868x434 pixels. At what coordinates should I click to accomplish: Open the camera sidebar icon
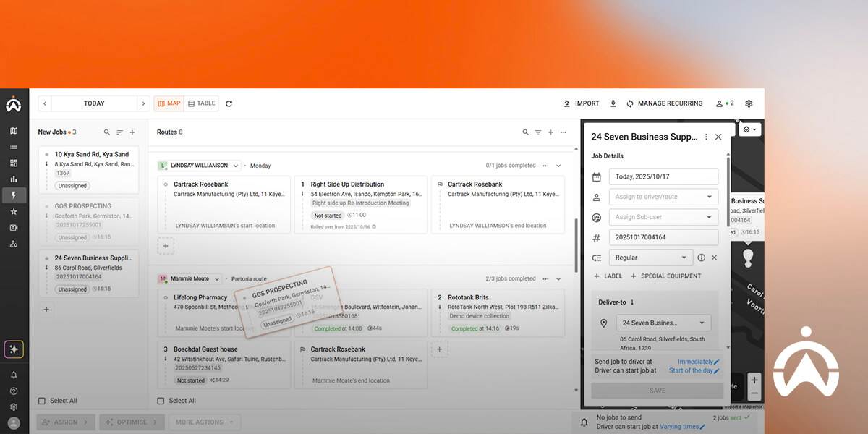coord(14,227)
